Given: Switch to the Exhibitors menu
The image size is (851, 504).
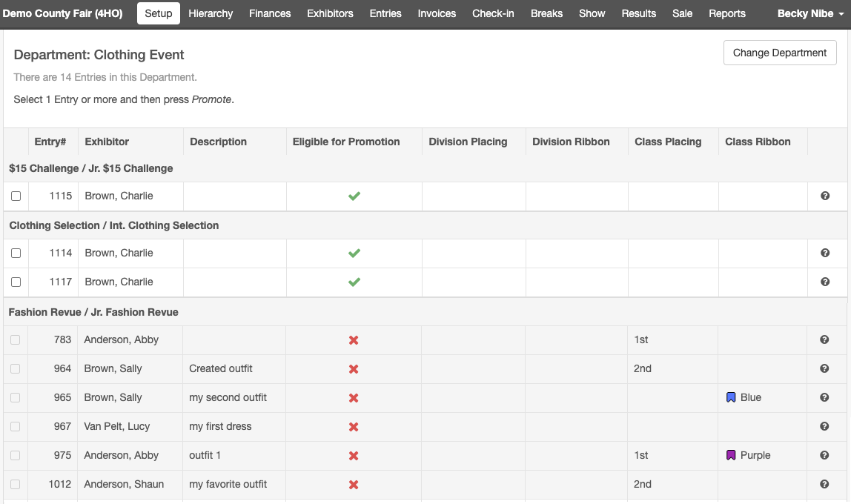Looking at the screenshot, I should pyautogui.click(x=330, y=13).
